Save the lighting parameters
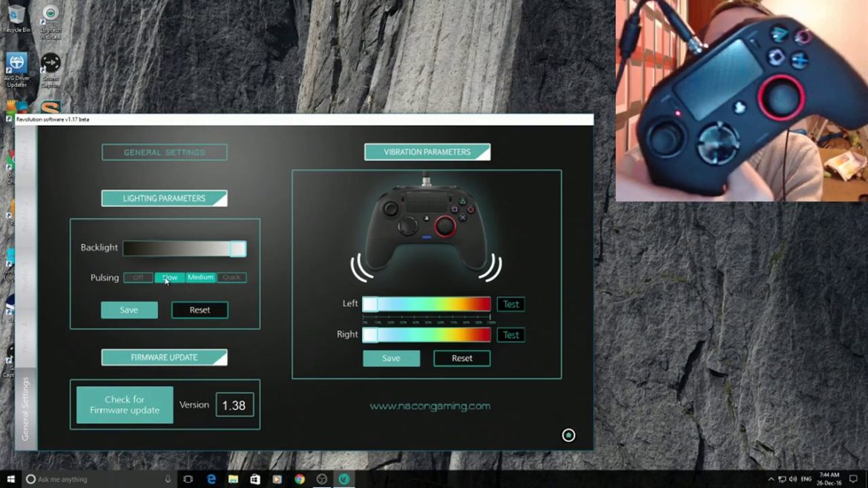Viewport: 868px width, 488px height. [129, 310]
